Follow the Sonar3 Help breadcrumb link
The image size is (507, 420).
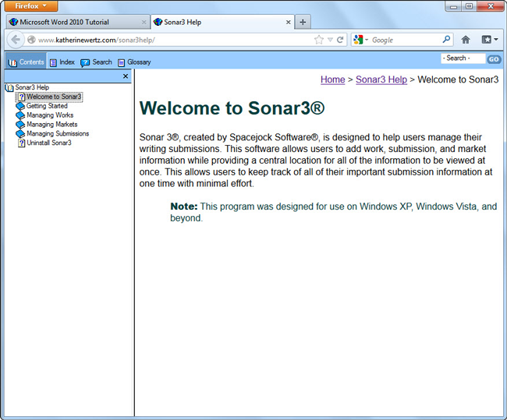[381, 79]
